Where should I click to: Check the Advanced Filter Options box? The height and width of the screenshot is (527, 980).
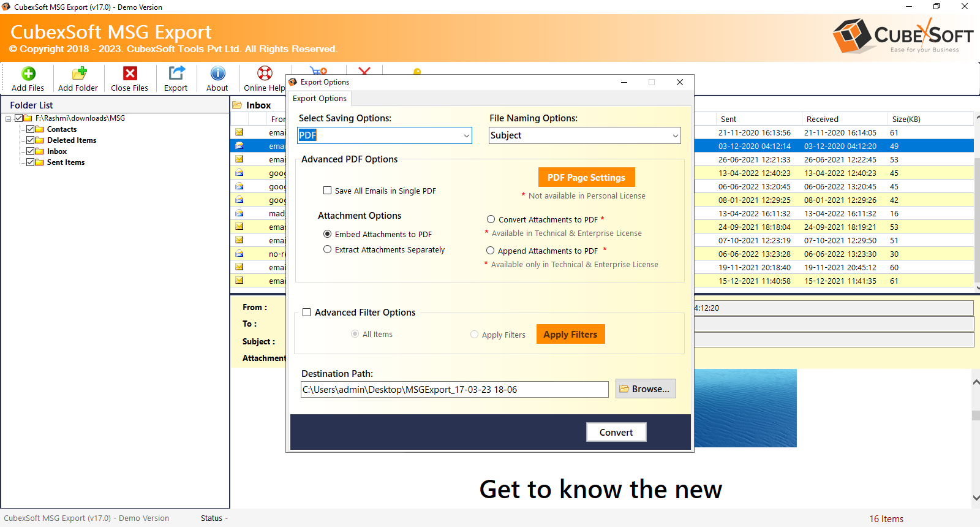[307, 313]
